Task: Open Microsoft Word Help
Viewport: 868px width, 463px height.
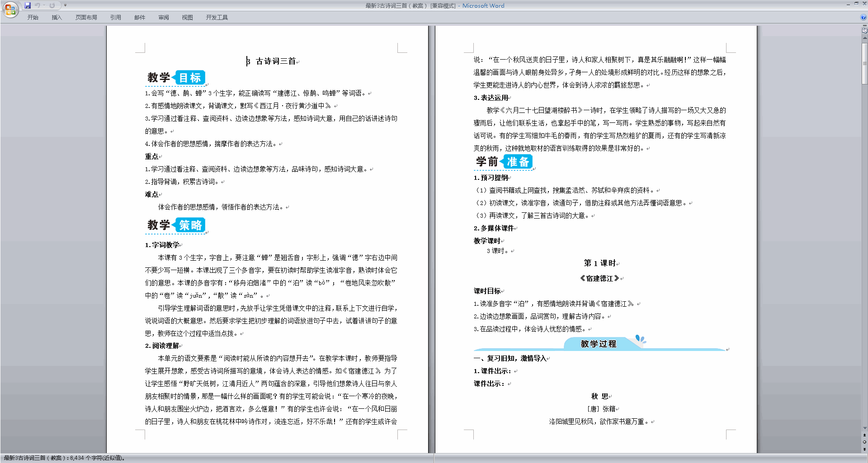Action: click(x=863, y=18)
